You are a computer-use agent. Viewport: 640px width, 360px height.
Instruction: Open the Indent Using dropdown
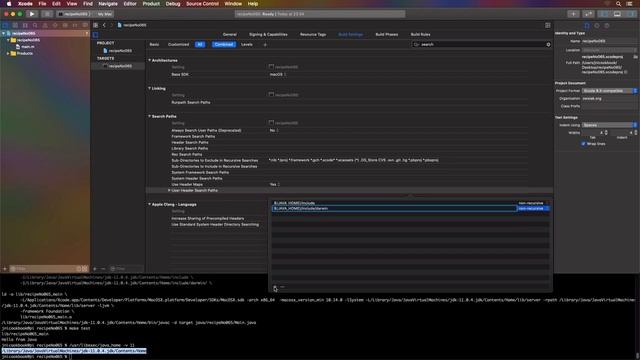(x=609, y=125)
